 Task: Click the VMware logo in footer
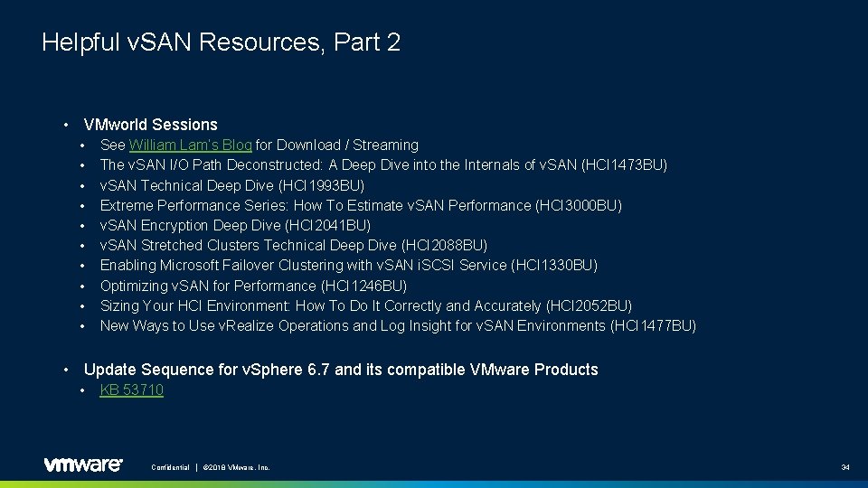pyautogui.click(x=83, y=465)
